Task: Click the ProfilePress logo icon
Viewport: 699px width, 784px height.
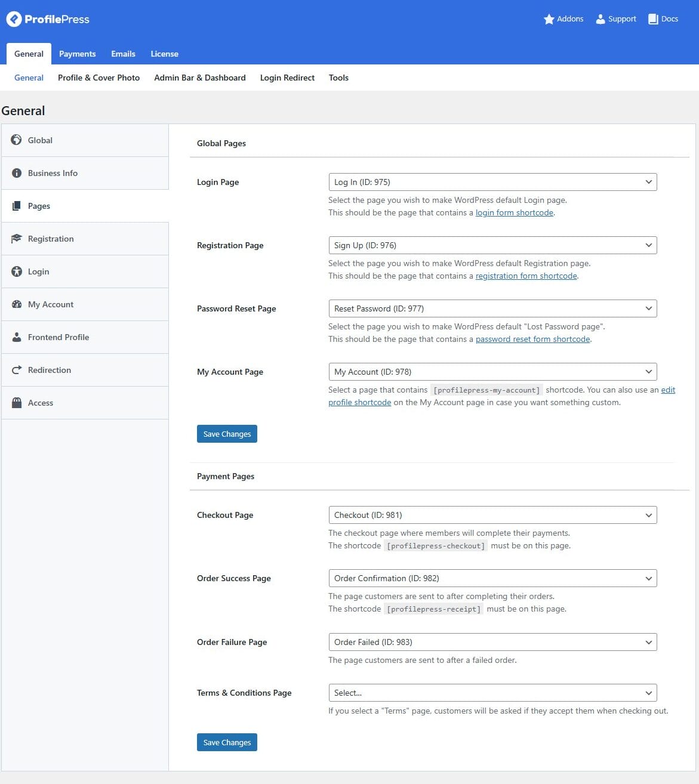Action: coord(14,19)
